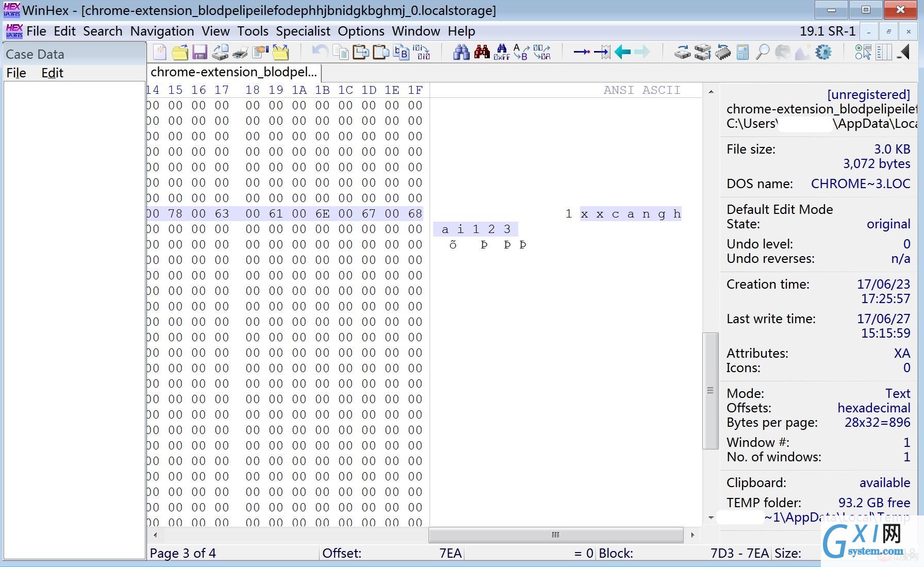Find hex values with red binoculars icon
This screenshot has height=567, width=924.
[482, 52]
